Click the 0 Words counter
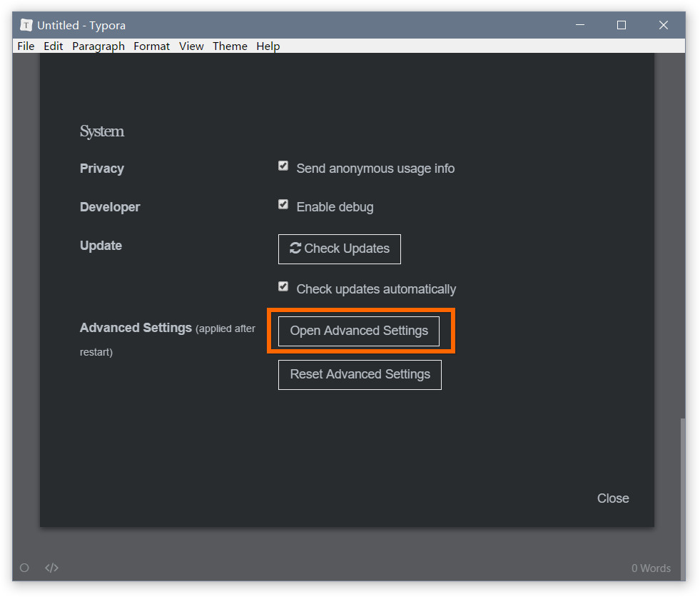The width and height of the screenshot is (700, 597). tap(650, 568)
